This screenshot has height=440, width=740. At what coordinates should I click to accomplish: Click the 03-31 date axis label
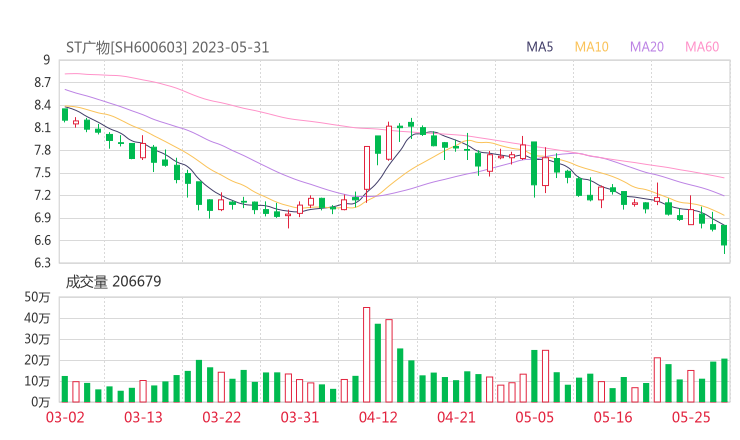pyautogui.click(x=300, y=417)
